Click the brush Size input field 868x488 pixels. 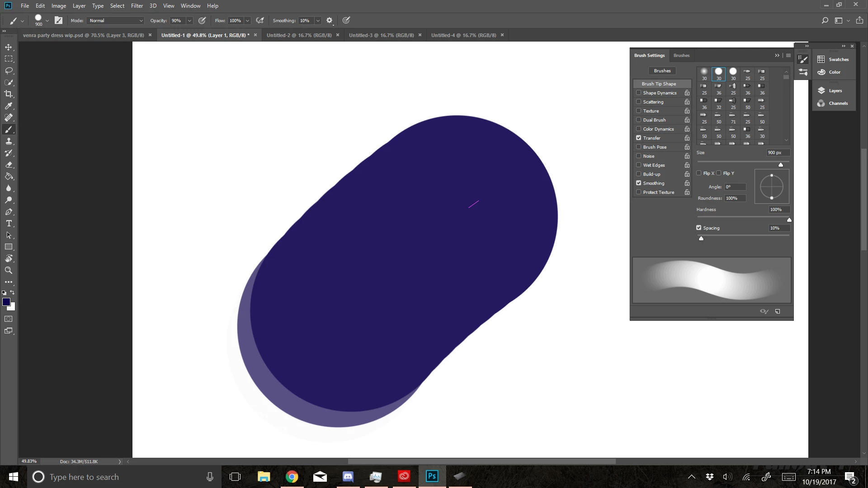778,153
